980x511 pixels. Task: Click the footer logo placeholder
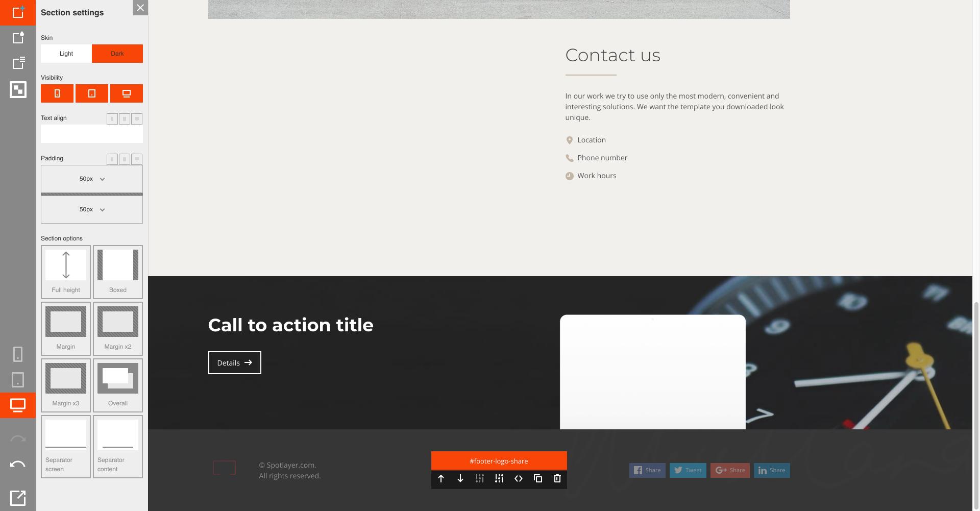(x=225, y=468)
